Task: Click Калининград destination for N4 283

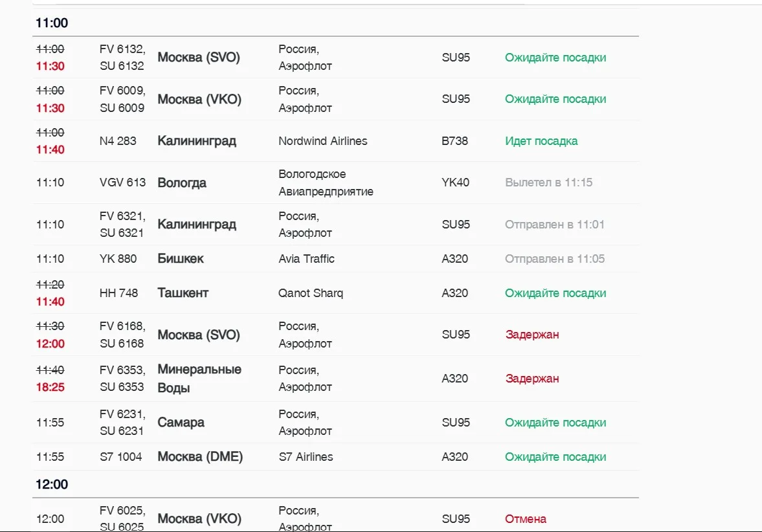Action: tap(197, 141)
